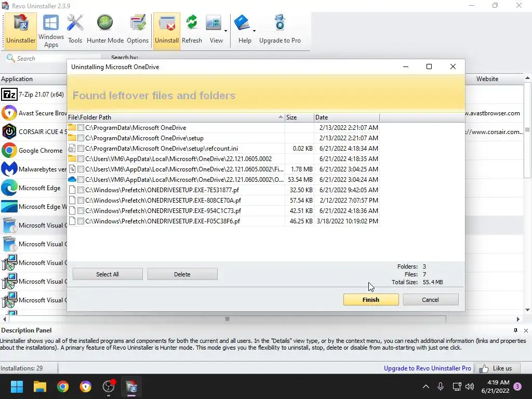This screenshot has height=399, width=532.
Task: Open Upgrade to Revo Uninstaller Pro link
Action: click(427, 368)
